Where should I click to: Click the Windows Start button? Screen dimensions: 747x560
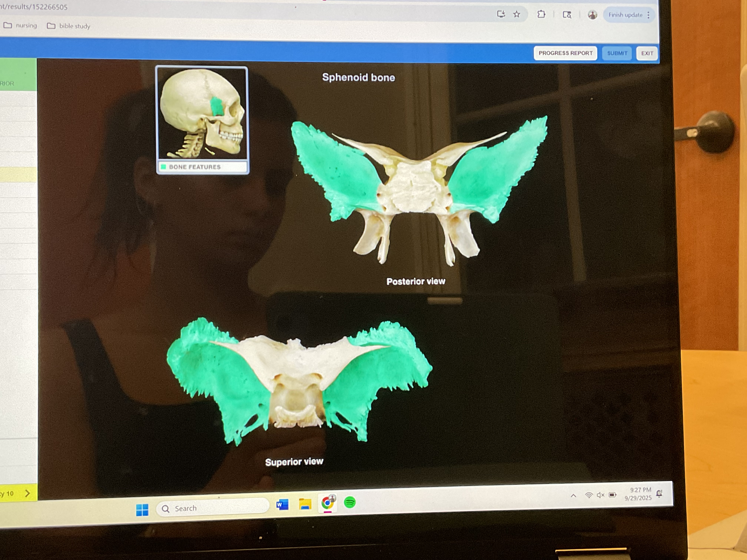[142, 510]
